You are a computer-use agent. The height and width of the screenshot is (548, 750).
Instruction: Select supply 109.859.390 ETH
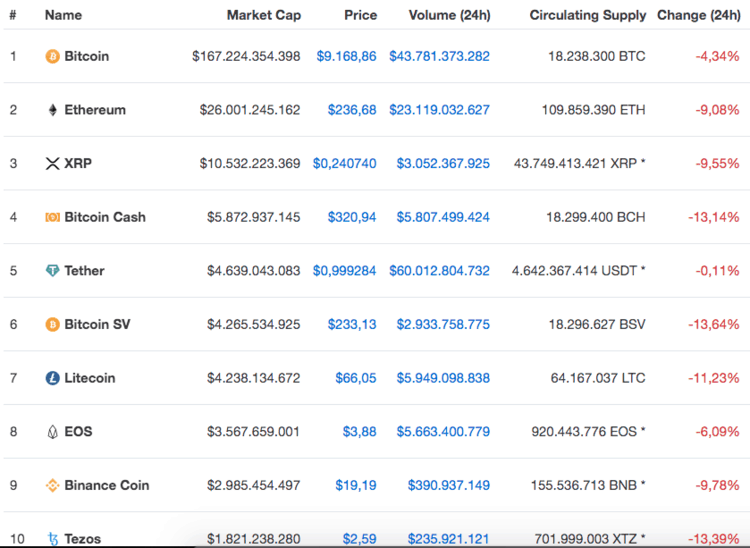tap(594, 110)
